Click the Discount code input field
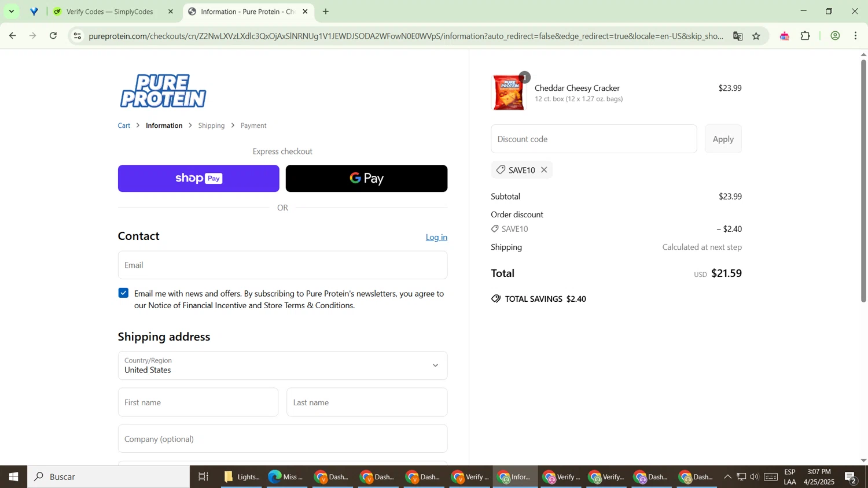 click(594, 139)
